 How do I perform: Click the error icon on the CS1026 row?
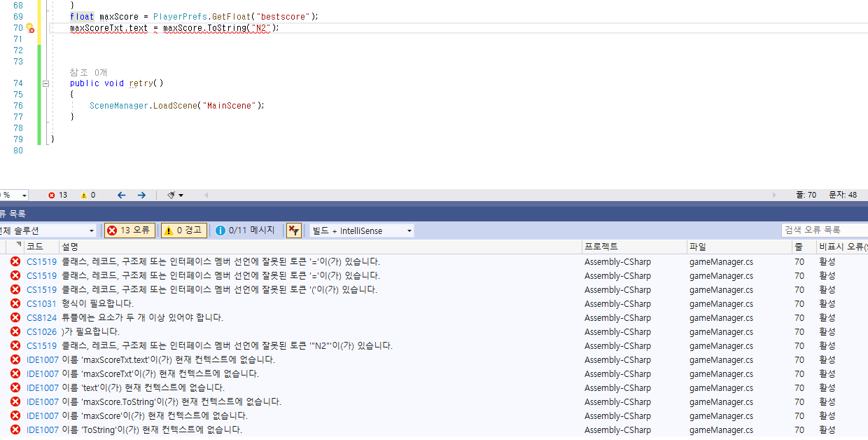click(x=15, y=331)
